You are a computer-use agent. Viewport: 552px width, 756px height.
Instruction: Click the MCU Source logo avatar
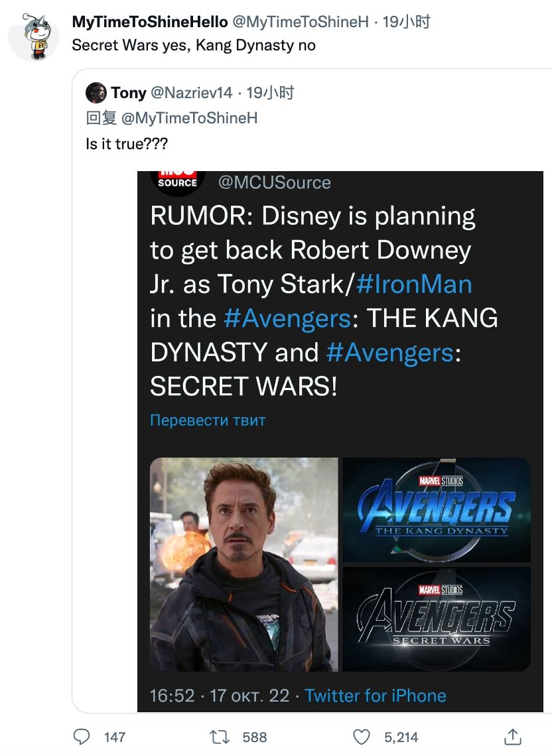[x=177, y=180]
